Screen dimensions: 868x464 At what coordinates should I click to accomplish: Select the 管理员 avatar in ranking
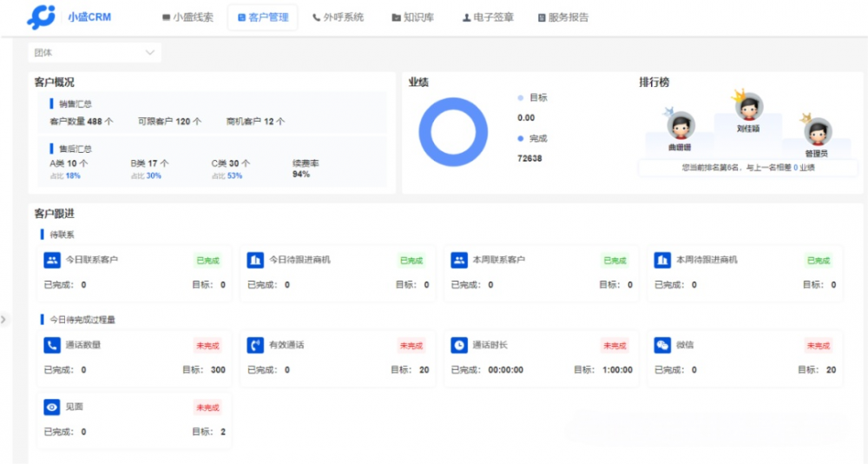818,131
